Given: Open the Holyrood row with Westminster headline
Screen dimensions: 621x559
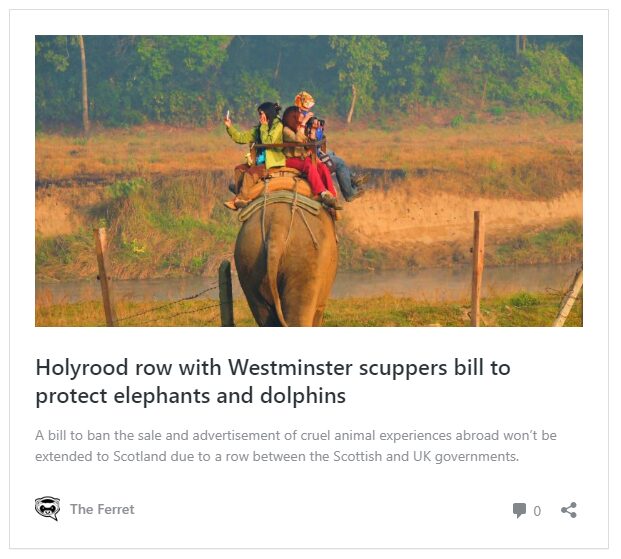Looking at the screenshot, I should (273, 382).
